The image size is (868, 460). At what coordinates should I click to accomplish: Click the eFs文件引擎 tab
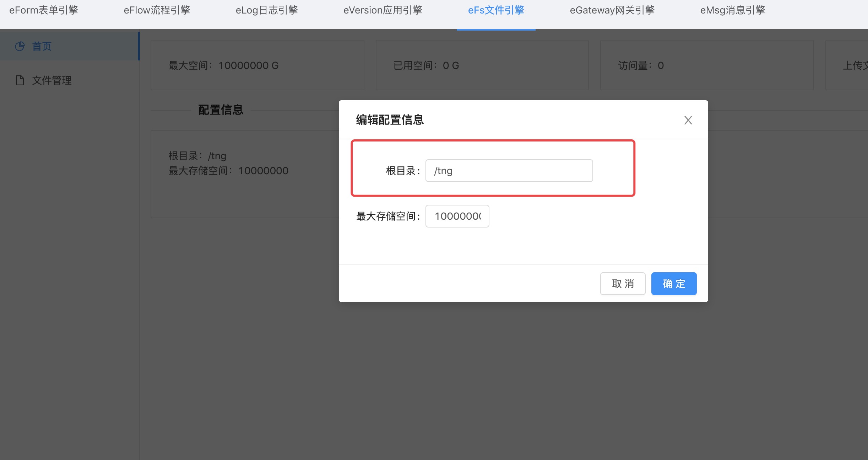coord(496,10)
